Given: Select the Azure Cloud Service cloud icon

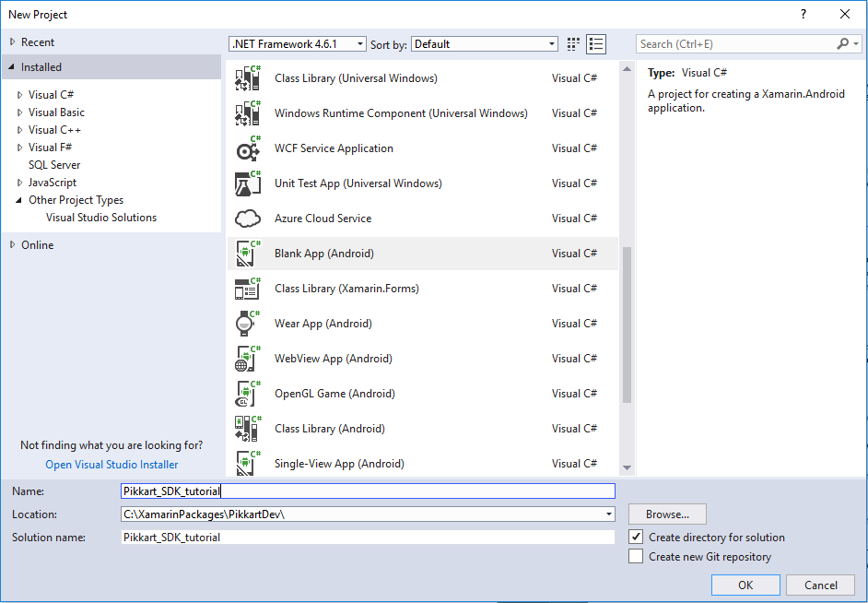Looking at the screenshot, I should pyautogui.click(x=248, y=219).
